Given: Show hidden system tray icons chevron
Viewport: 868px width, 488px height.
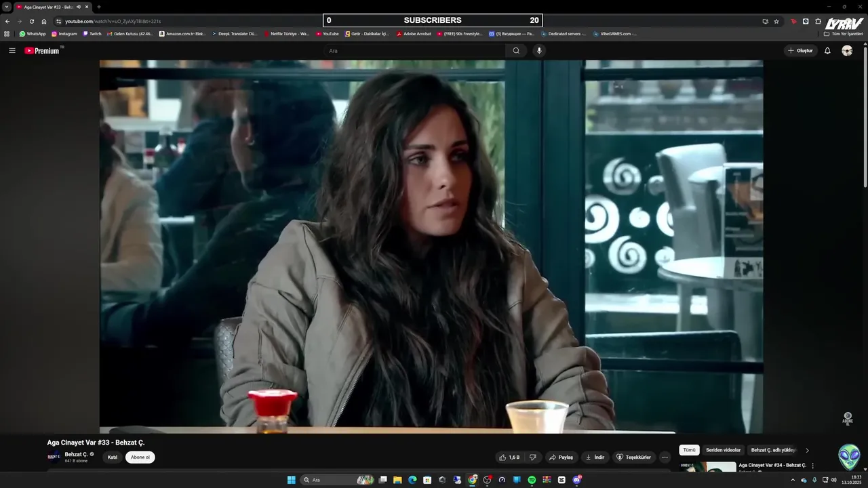Looking at the screenshot, I should click(793, 480).
